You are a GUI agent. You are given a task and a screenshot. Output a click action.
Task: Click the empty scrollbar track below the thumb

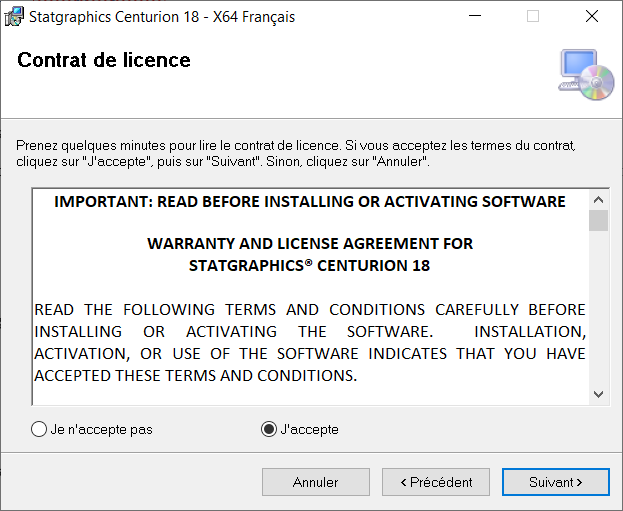point(598,308)
